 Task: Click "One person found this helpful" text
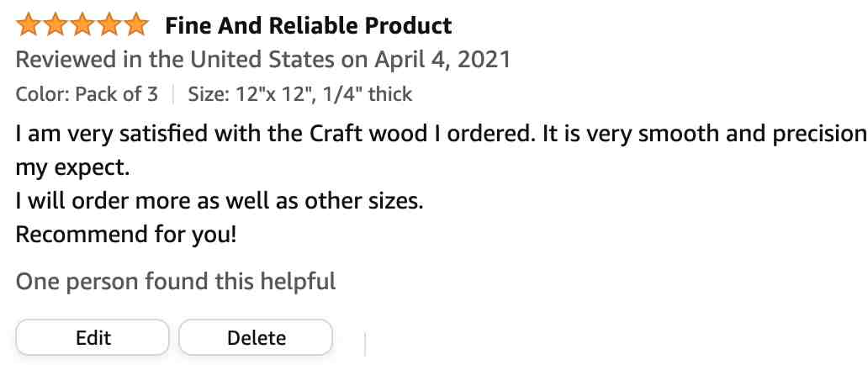tap(176, 282)
